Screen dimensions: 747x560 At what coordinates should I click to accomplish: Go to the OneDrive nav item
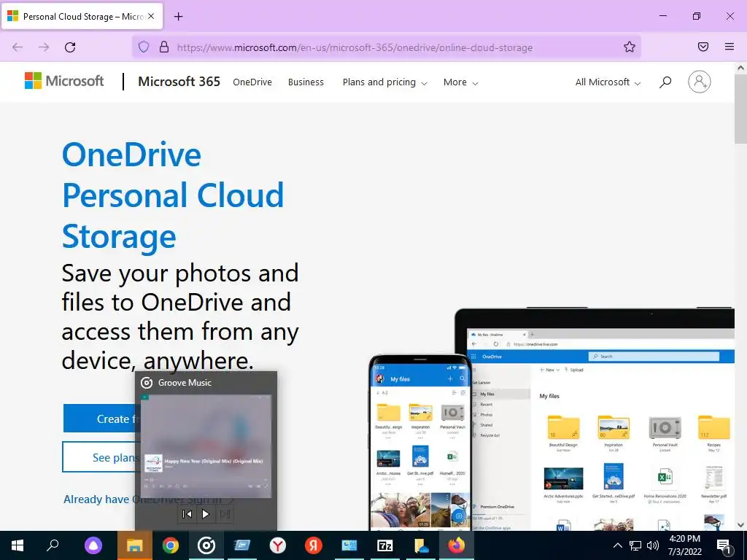click(252, 82)
